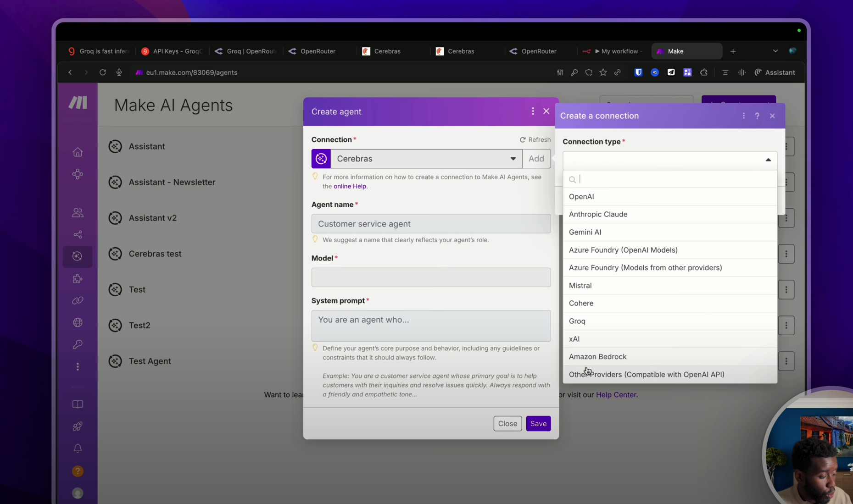Open the online Help link
Viewport: 853px width, 504px height.
pos(350,186)
